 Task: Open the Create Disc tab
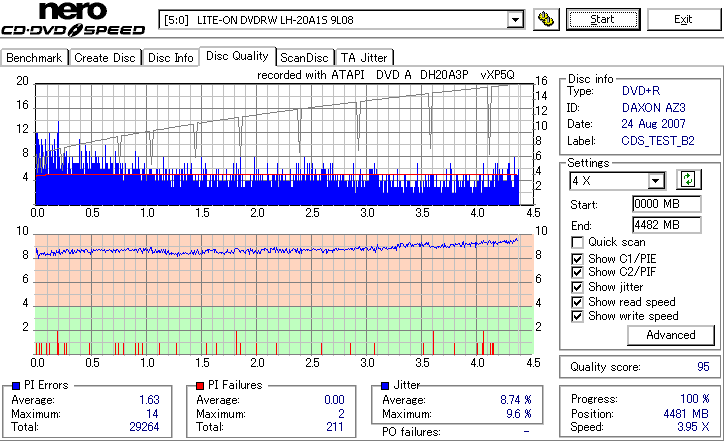point(105,58)
